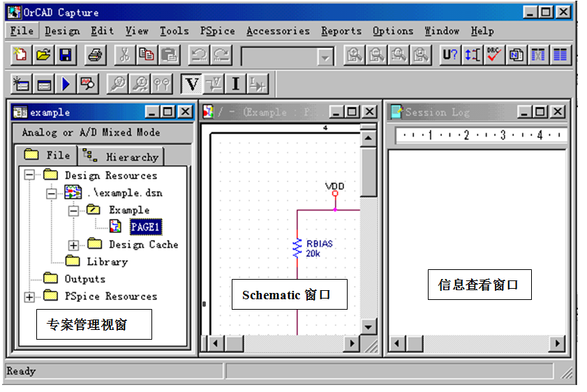Screen dimensions: 587x392
Task: Zoom out with second magnifier icon
Action: (x=376, y=55)
